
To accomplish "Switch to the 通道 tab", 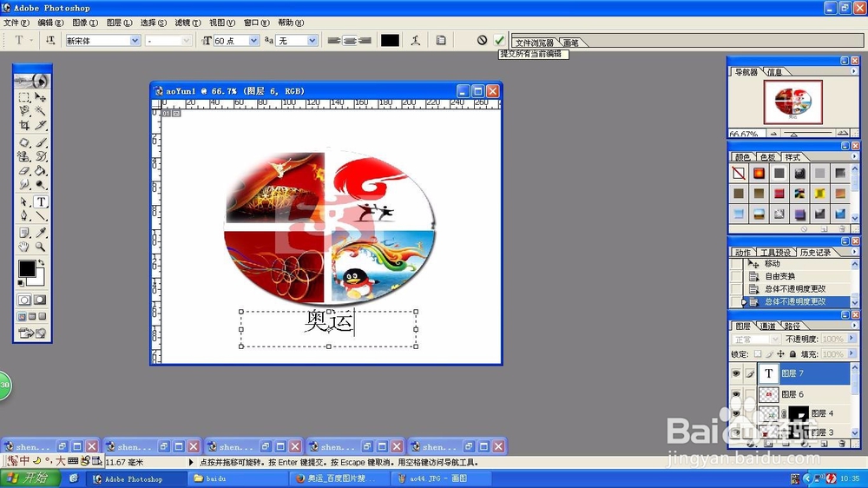I will click(x=767, y=326).
